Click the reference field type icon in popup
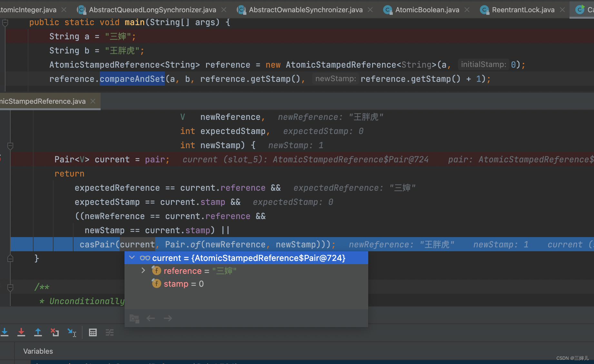Image resolution: width=594 pixels, height=364 pixels. 156,271
